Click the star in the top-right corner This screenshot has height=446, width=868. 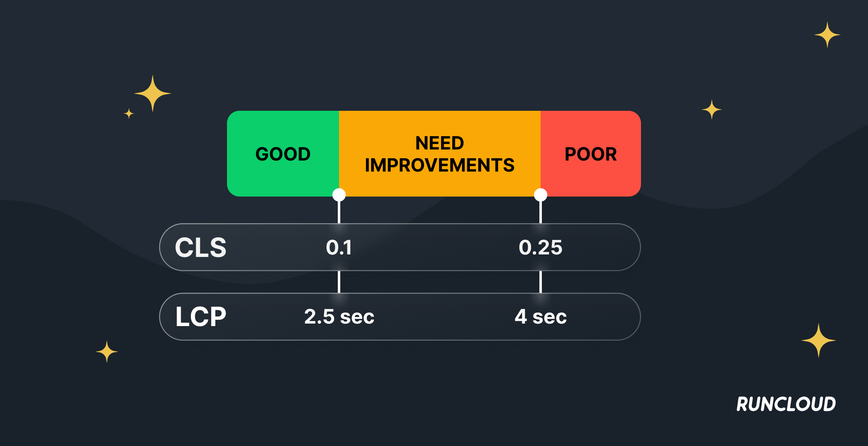click(x=827, y=35)
